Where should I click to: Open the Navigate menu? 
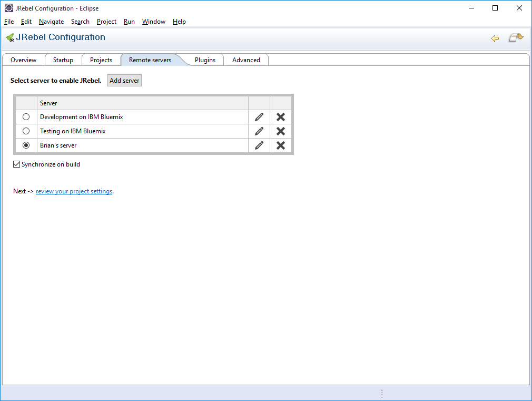click(51, 22)
